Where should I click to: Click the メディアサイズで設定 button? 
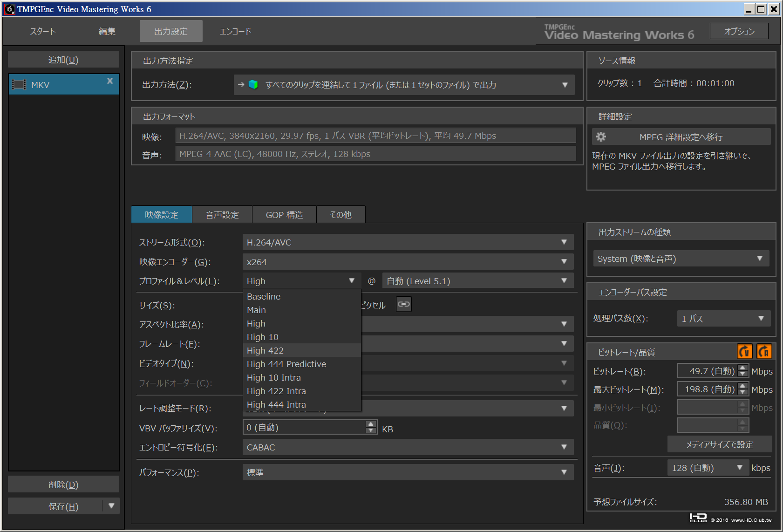click(719, 444)
